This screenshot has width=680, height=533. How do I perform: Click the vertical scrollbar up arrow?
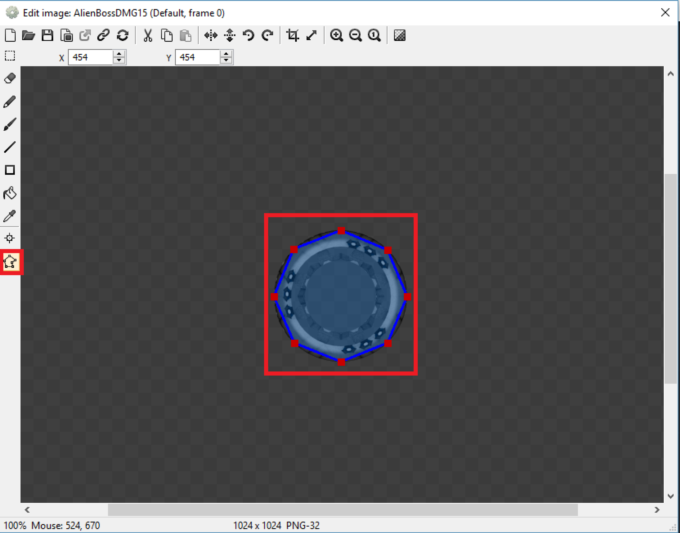(671, 74)
